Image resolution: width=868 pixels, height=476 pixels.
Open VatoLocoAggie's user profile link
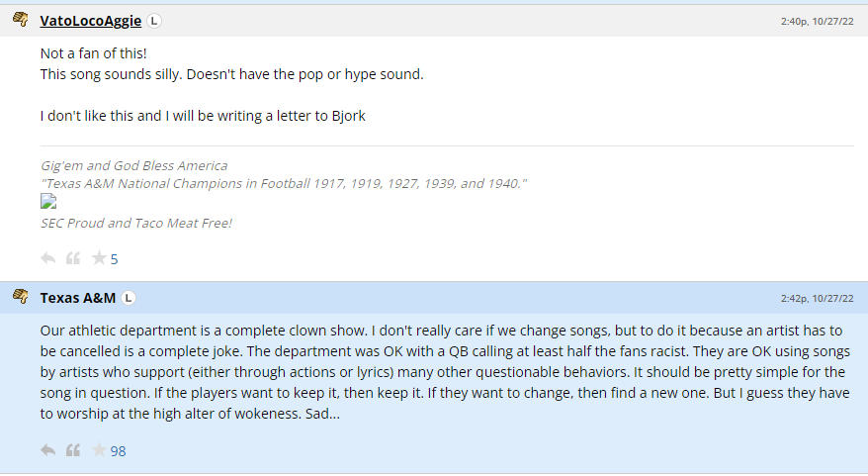[x=91, y=21]
